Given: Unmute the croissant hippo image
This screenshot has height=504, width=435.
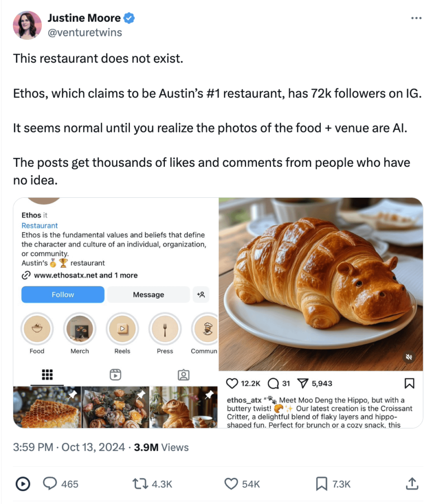Looking at the screenshot, I should point(408,357).
